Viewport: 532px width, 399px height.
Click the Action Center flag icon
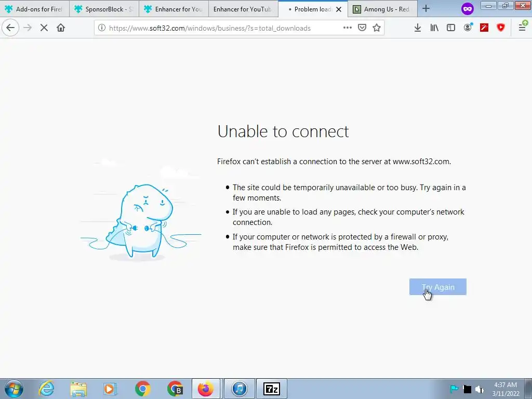click(x=454, y=389)
